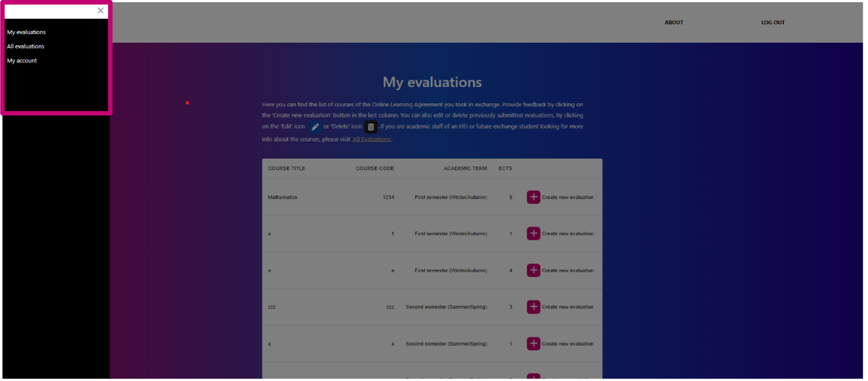Screen dimensions: 868x381
Task: Open All evaluations in side menu
Action: tap(26, 46)
